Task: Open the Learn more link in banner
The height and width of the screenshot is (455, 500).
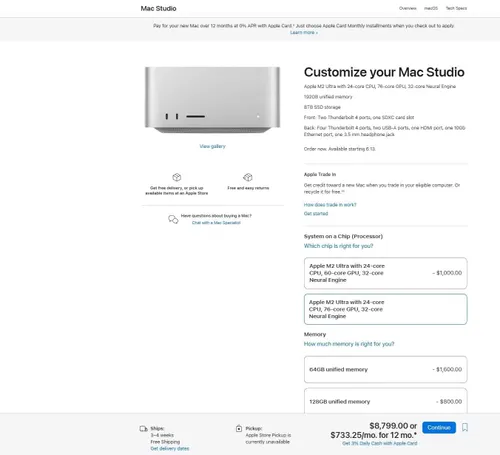Action: point(304,32)
